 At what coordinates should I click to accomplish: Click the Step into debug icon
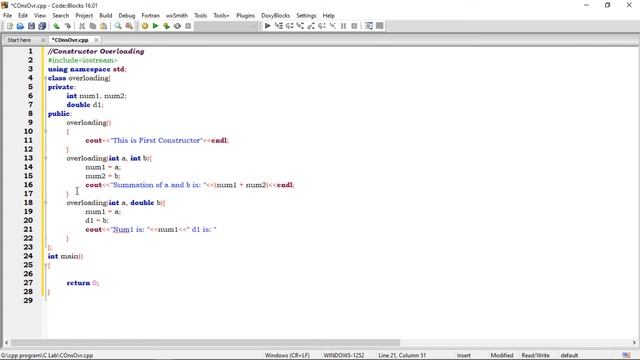300,26
